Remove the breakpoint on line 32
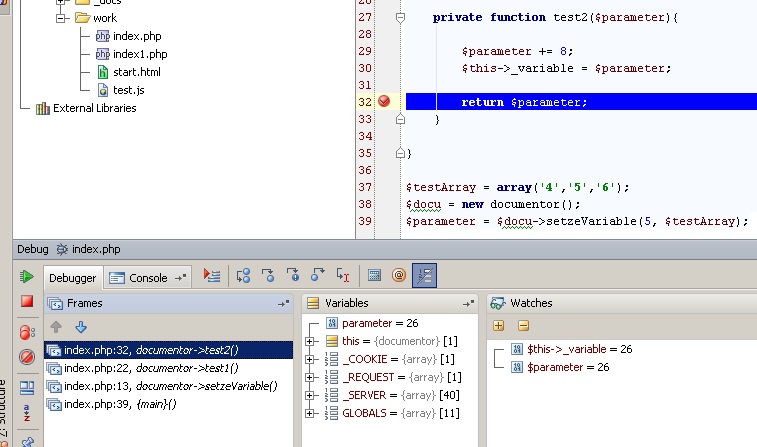The width and height of the screenshot is (757, 447). tap(384, 101)
